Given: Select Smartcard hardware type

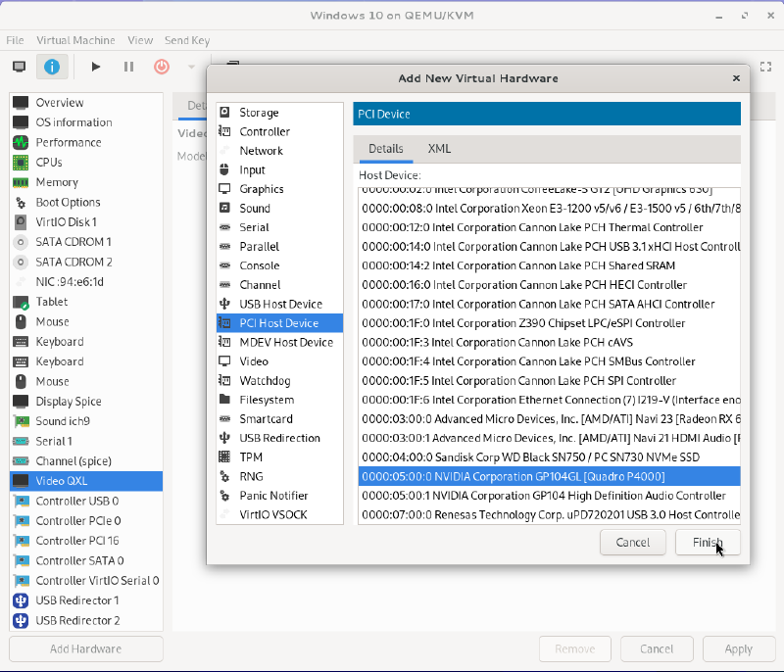Looking at the screenshot, I should click(x=280, y=419).
